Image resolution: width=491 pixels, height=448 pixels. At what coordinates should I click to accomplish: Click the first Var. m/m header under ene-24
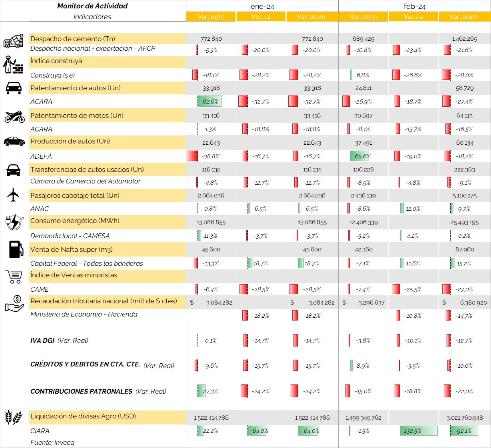coord(211,17)
